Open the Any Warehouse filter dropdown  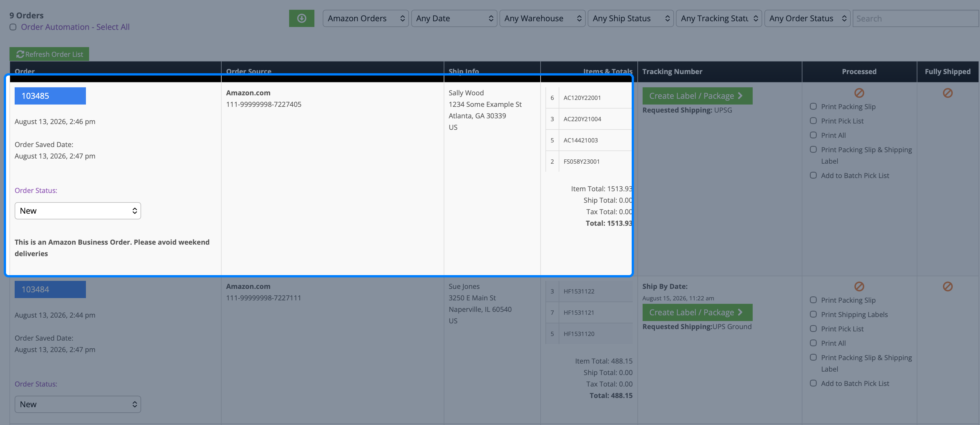click(542, 18)
